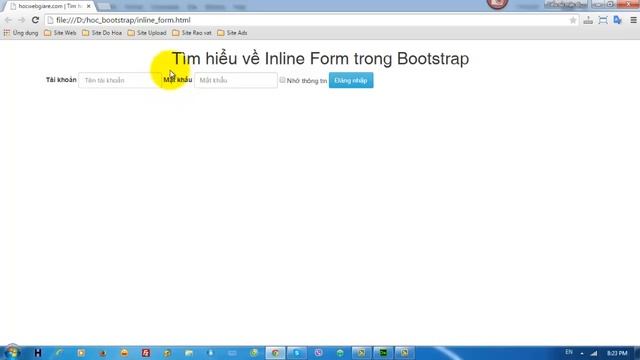Click the network signal tray icon
Image resolution: width=640 pixels, height=360 pixels.
594,353
